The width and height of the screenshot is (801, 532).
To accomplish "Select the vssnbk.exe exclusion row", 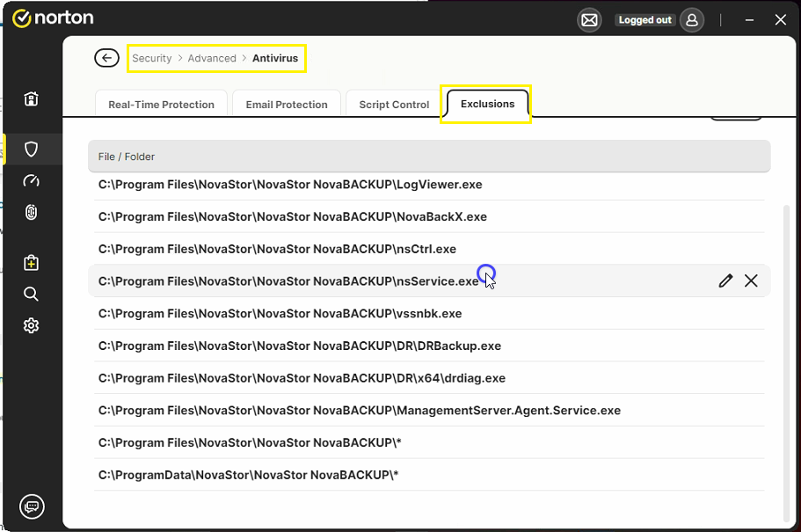I will click(x=429, y=313).
